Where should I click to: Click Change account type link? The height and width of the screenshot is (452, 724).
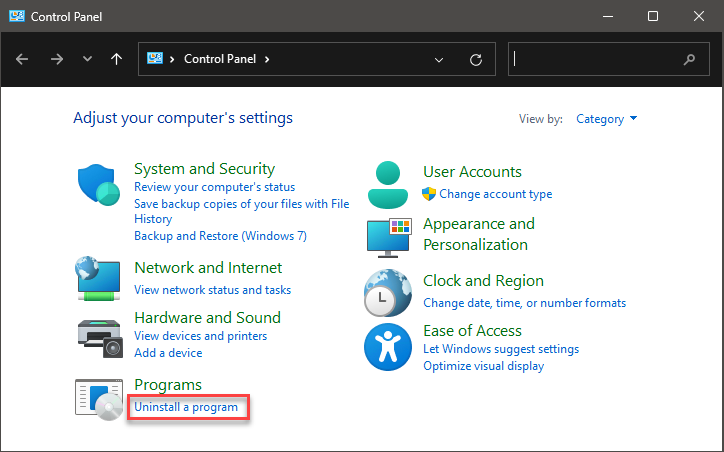(495, 194)
